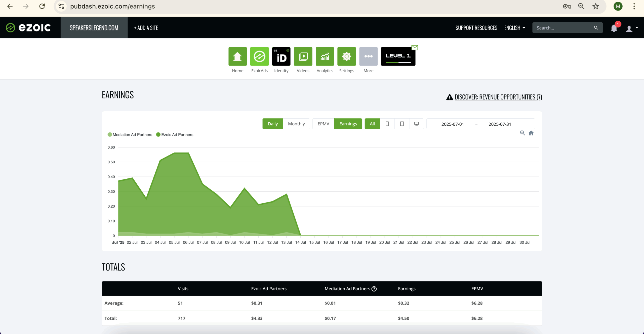Open the Identity iD icon

281,56
